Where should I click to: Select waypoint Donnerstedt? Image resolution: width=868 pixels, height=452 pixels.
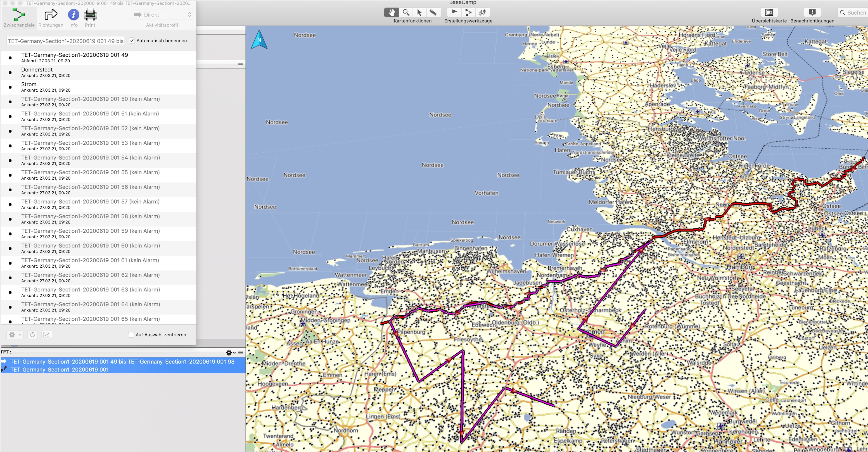pos(98,72)
